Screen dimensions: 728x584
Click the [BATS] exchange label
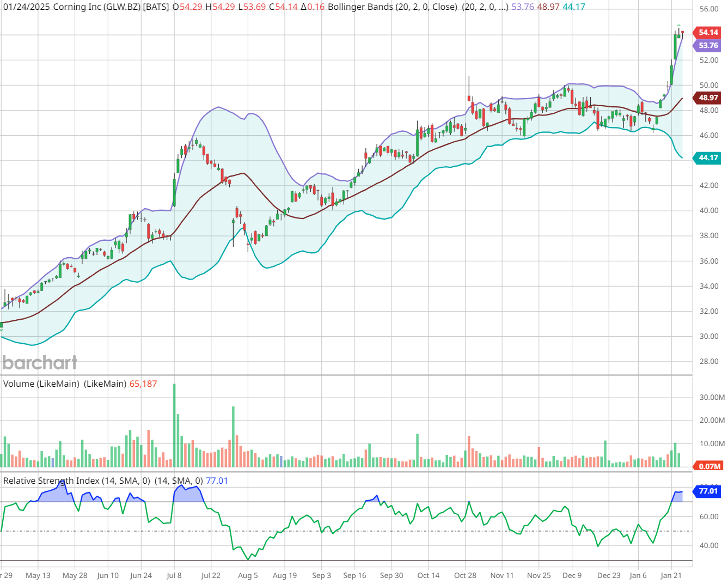pos(156,7)
